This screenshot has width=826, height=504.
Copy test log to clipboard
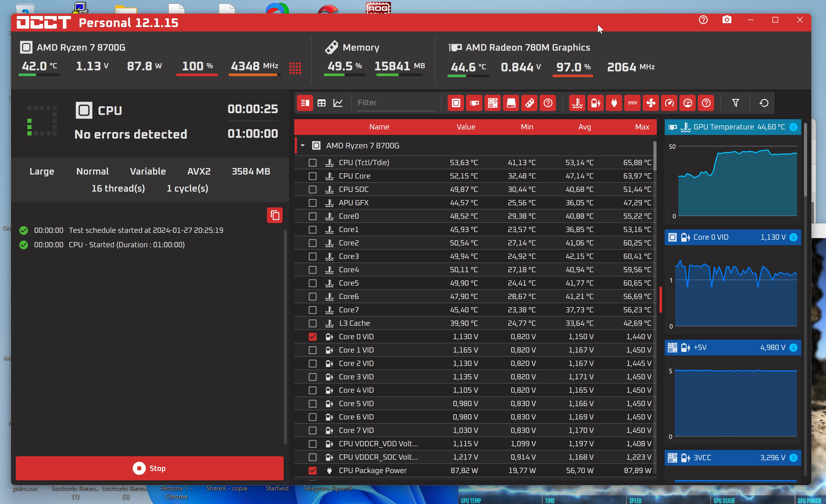coord(275,215)
